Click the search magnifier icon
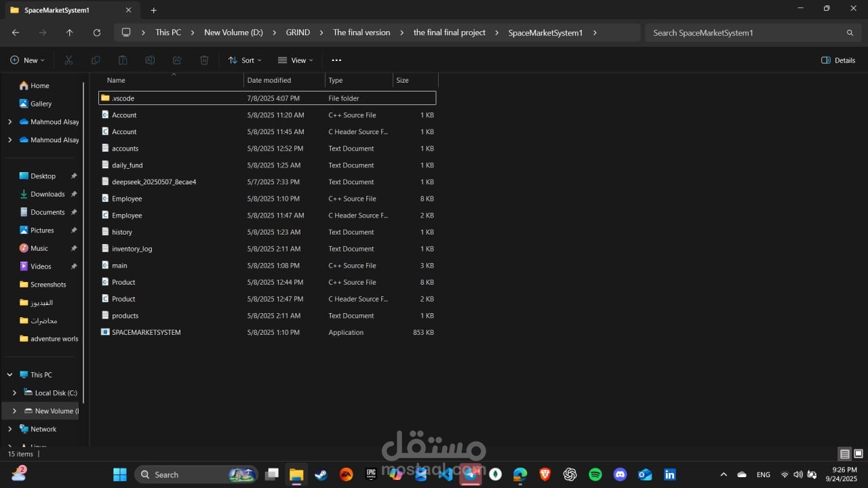The width and height of the screenshot is (868, 488). [850, 33]
